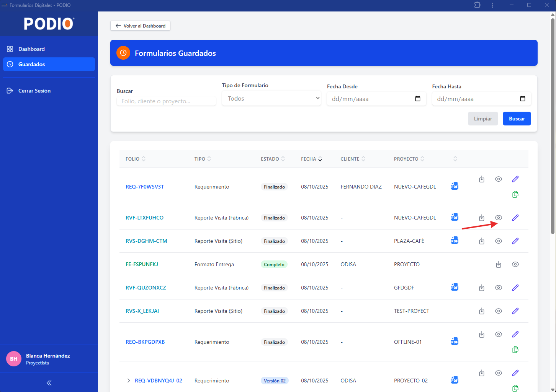This screenshot has width=556, height=392.
Task: Click download icon in RVF-LTXFUHCO row
Action: coord(482,218)
